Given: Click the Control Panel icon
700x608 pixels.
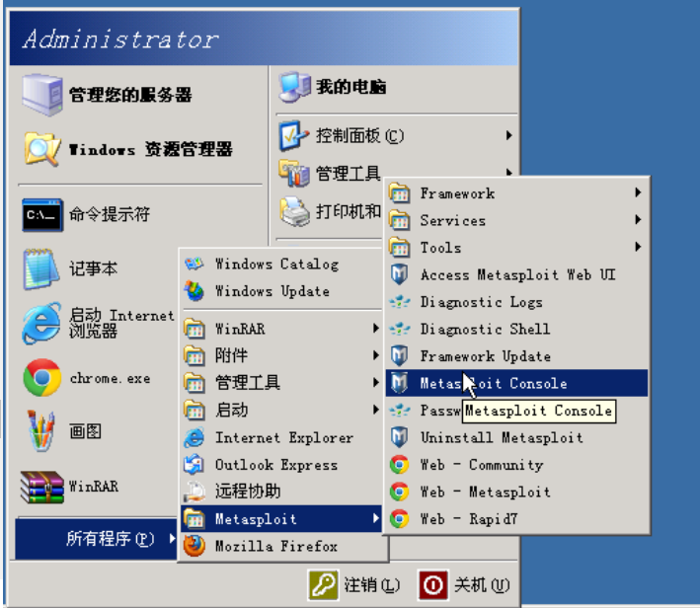Looking at the screenshot, I should pos(293,135).
